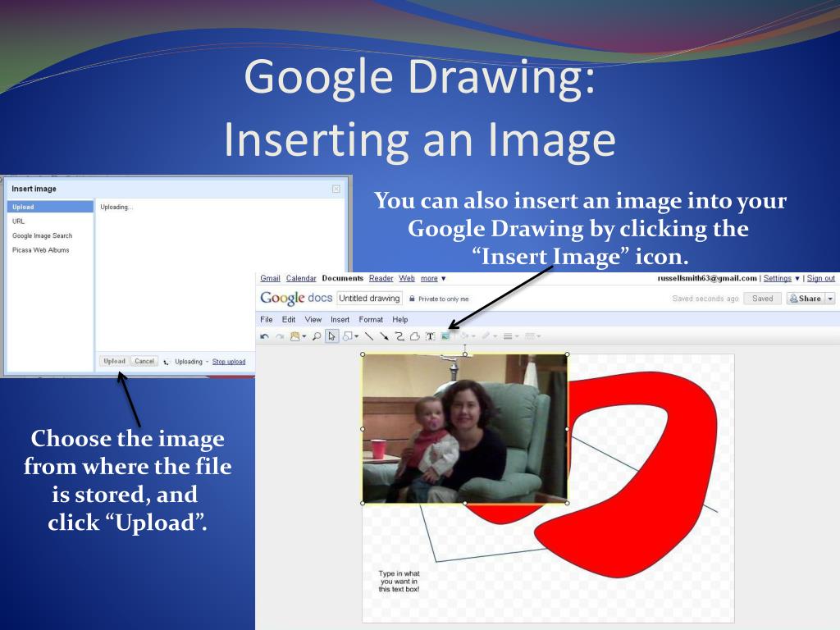Expand the line width dropdown arrow
Image resolution: width=840 pixels, height=630 pixels.
click(517, 336)
